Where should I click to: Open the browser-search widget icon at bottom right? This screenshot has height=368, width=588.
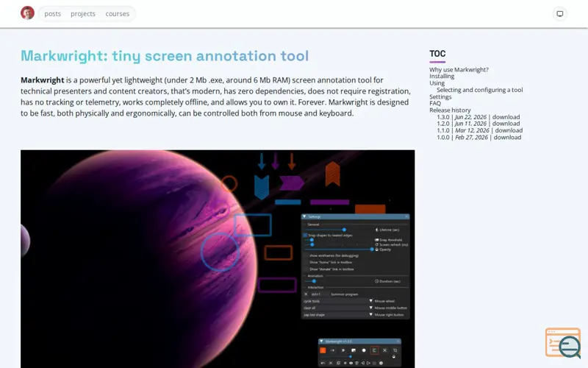pyautogui.click(x=563, y=343)
